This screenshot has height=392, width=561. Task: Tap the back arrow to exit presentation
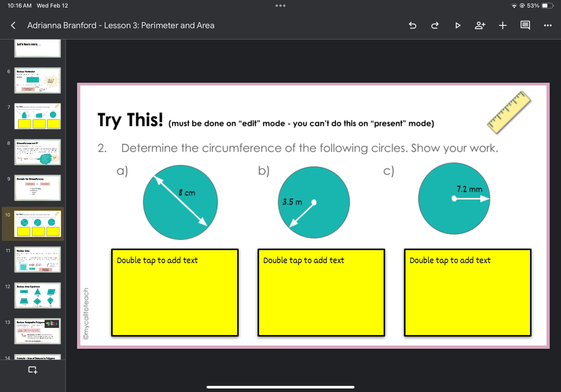click(13, 25)
